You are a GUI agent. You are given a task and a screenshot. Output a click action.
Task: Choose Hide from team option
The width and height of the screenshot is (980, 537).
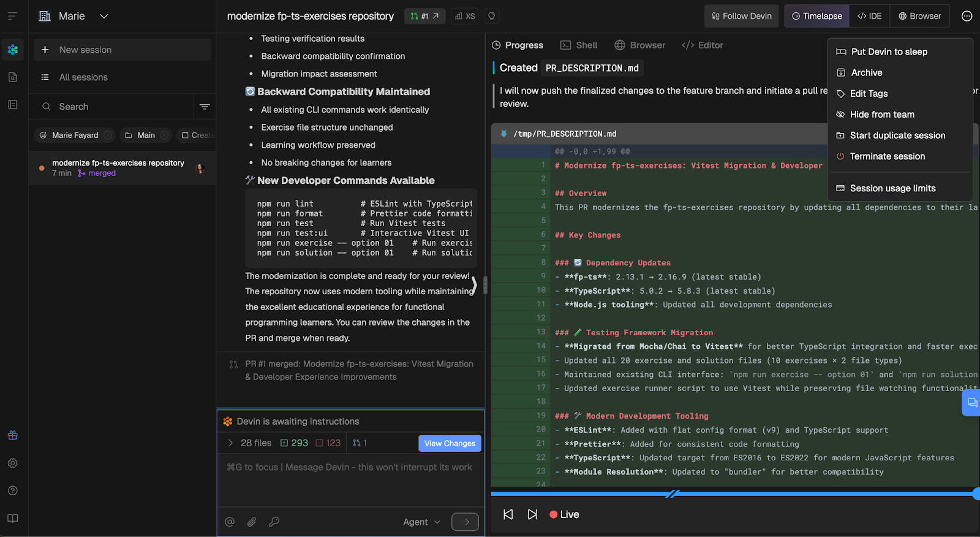point(900,115)
